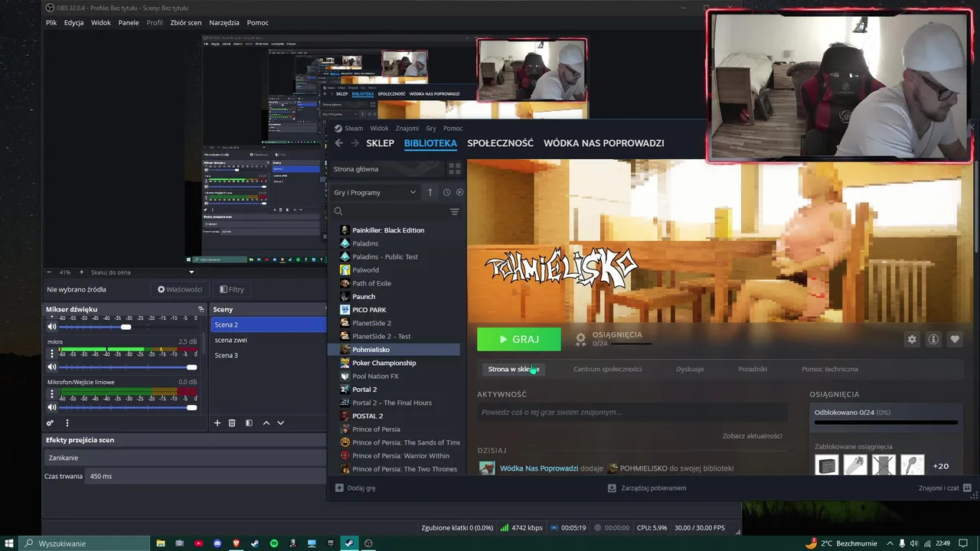The width and height of the screenshot is (980, 551).
Task: Click the Czas trwania 450 ms field
Action: 207,476
